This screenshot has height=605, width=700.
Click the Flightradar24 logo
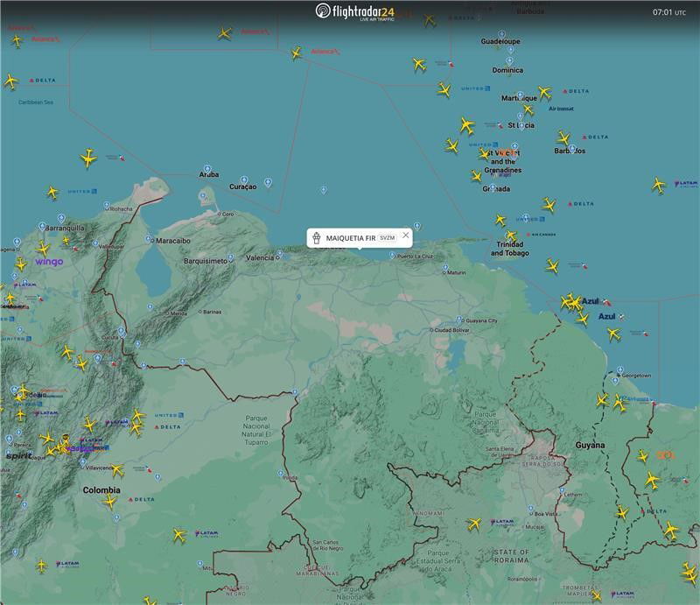point(354,11)
